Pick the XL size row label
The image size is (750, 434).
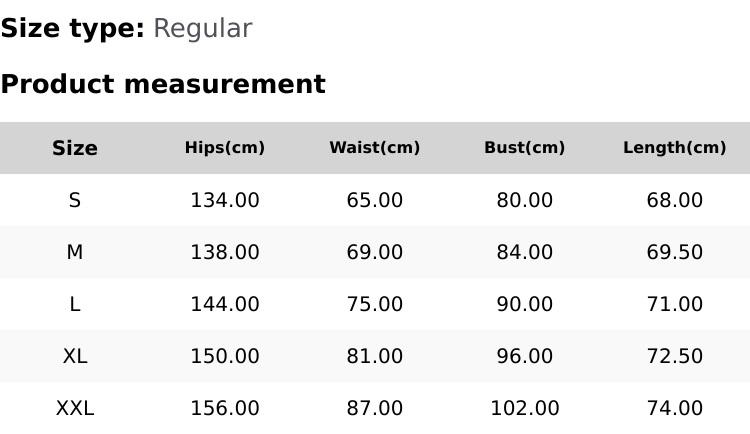pyautogui.click(x=75, y=356)
